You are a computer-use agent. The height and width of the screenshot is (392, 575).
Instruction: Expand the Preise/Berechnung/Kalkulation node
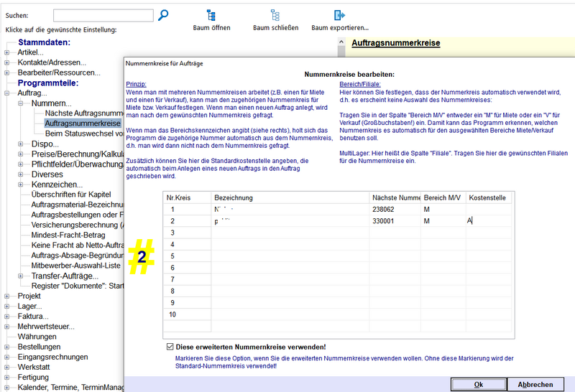(21, 154)
